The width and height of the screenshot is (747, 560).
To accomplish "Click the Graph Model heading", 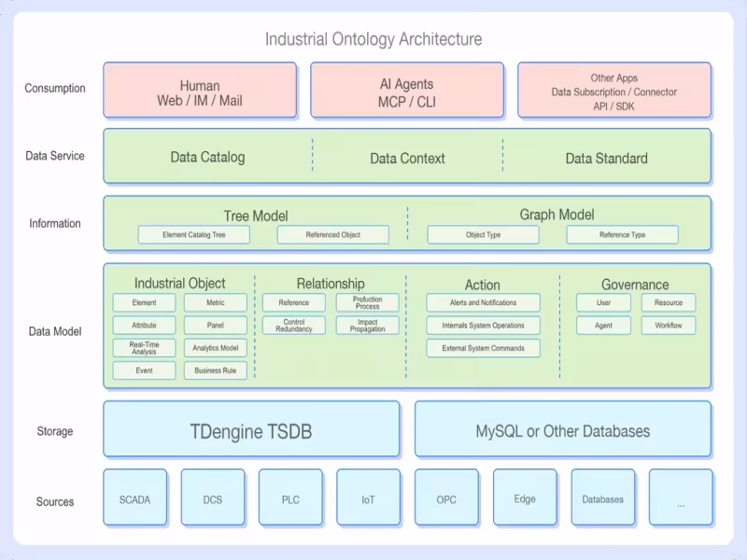I will pos(557,215).
